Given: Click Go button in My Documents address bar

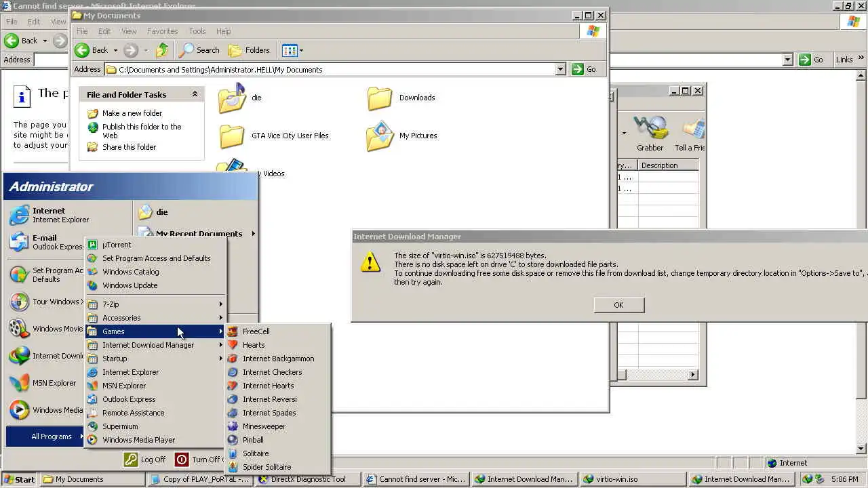Looking at the screenshot, I should (x=585, y=69).
